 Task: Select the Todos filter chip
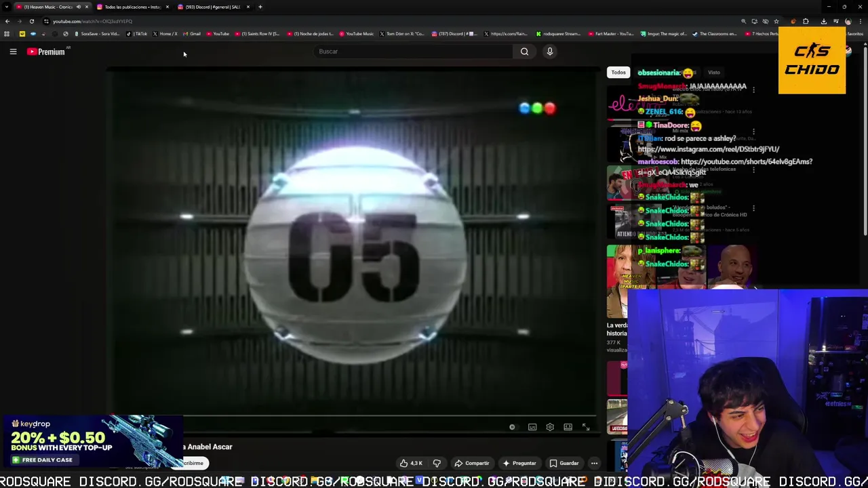618,73
